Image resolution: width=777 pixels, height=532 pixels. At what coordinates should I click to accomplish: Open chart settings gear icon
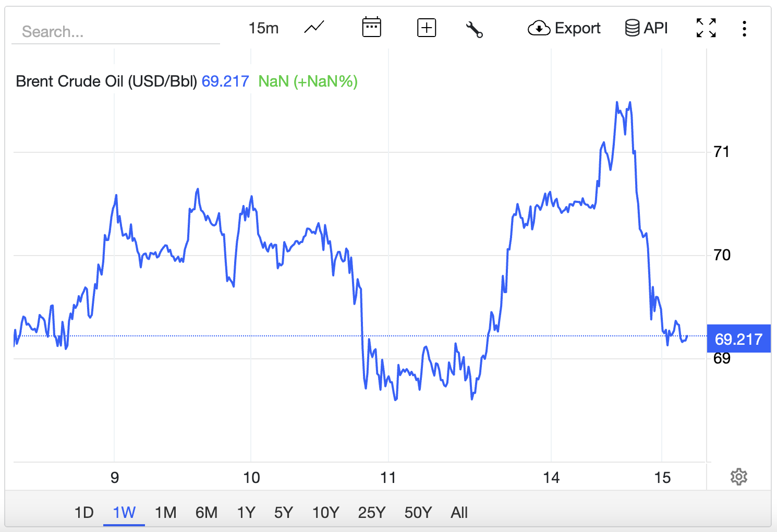738,477
